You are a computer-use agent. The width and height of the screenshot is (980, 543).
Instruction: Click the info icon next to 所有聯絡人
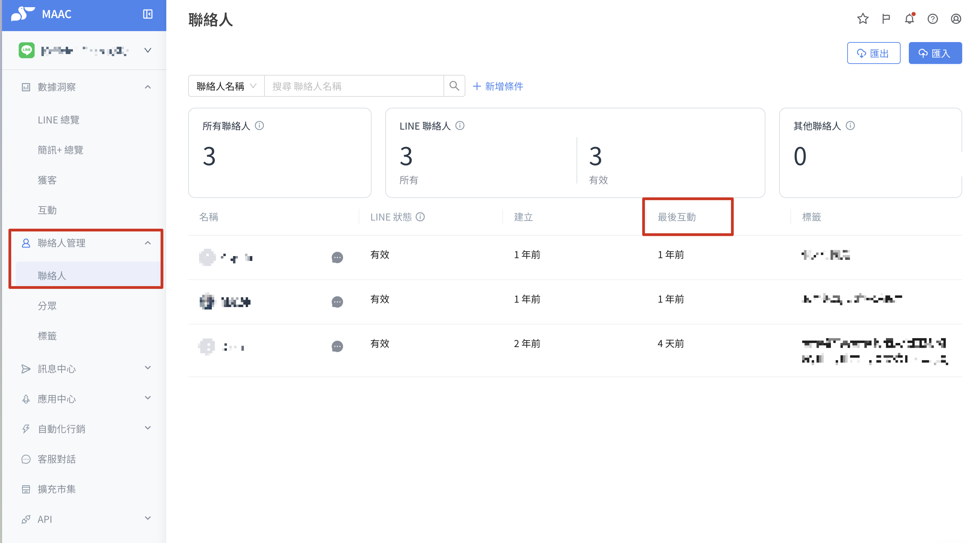[x=259, y=125]
